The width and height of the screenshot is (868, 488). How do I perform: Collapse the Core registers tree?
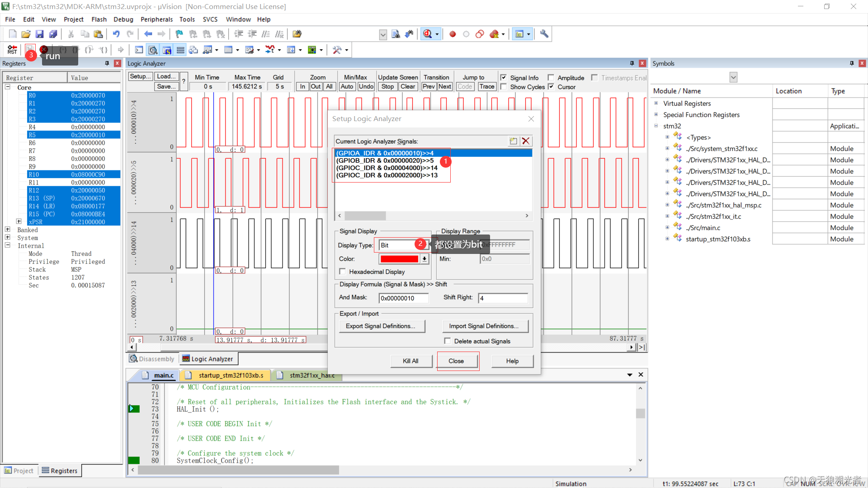pos(8,87)
